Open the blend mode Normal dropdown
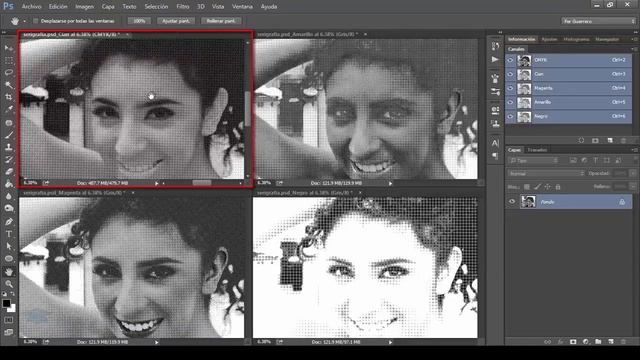Image resolution: width=640 pixels, height=360 pixels. [546, 173]
